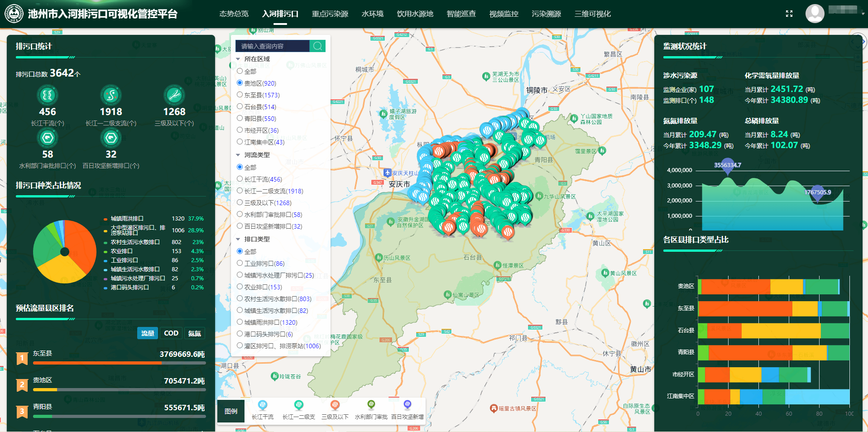Switch to 水环境 tab
The image size is (868, 432).
pyautogui.click(x=373, y=14)
